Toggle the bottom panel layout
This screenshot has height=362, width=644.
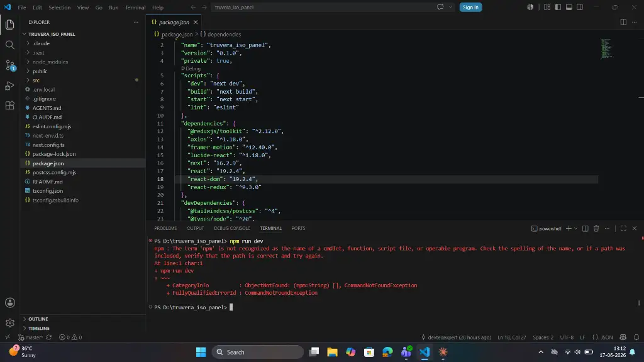569,8
